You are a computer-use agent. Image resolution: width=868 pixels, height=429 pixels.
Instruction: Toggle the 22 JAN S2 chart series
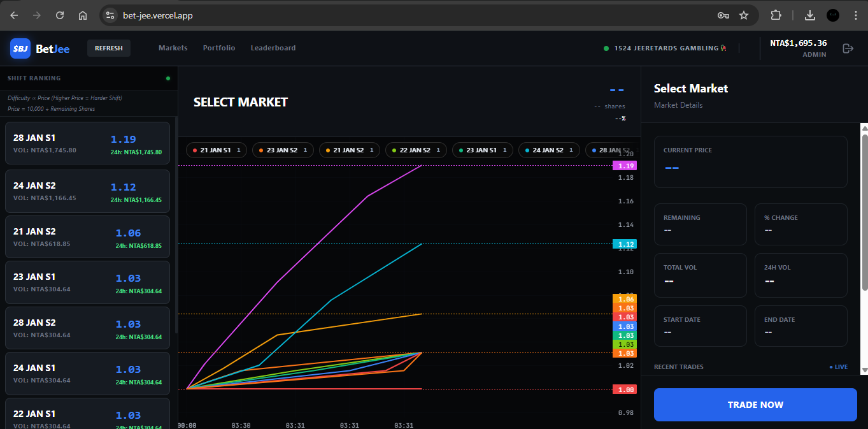coord(415,150)
